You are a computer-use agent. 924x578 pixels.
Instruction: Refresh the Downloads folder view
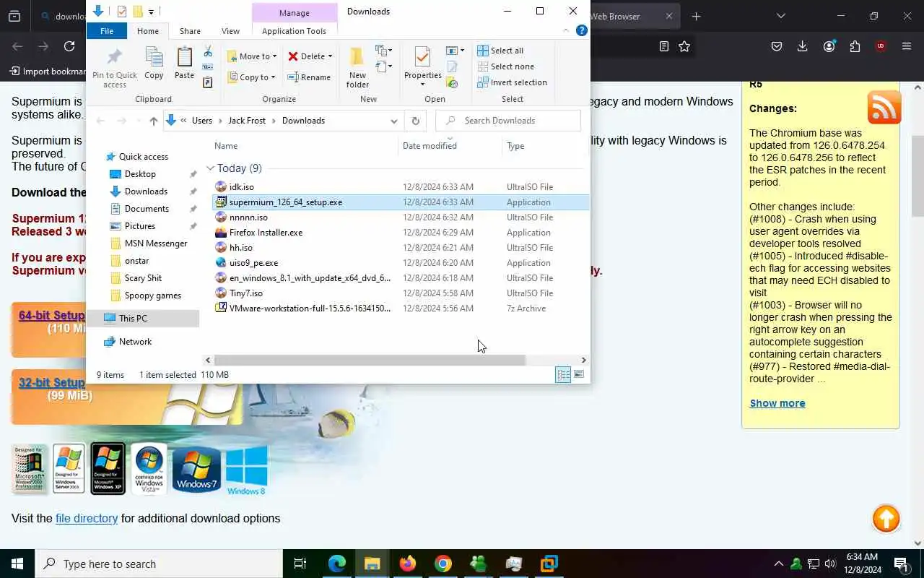(x=415, y=121)
